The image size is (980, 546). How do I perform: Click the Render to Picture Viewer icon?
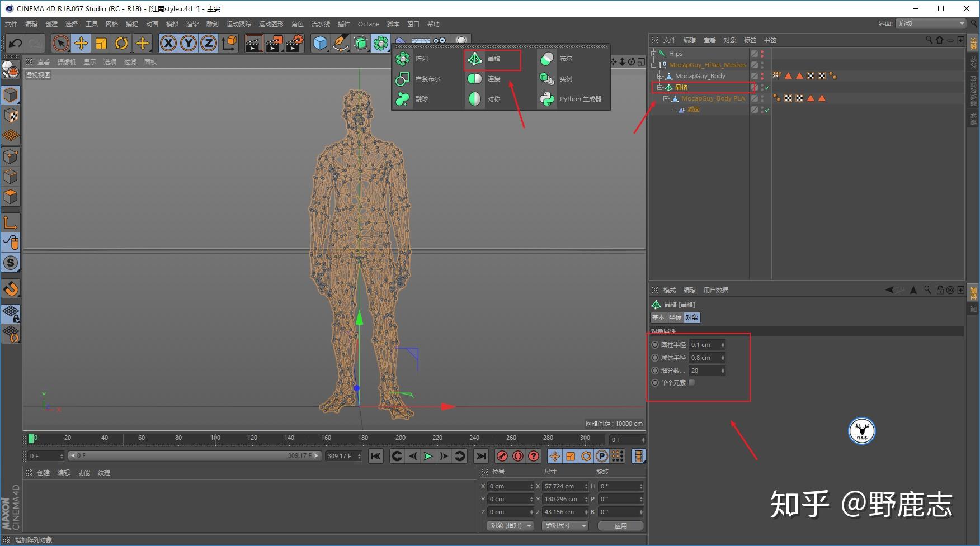[x=274, y=43]
